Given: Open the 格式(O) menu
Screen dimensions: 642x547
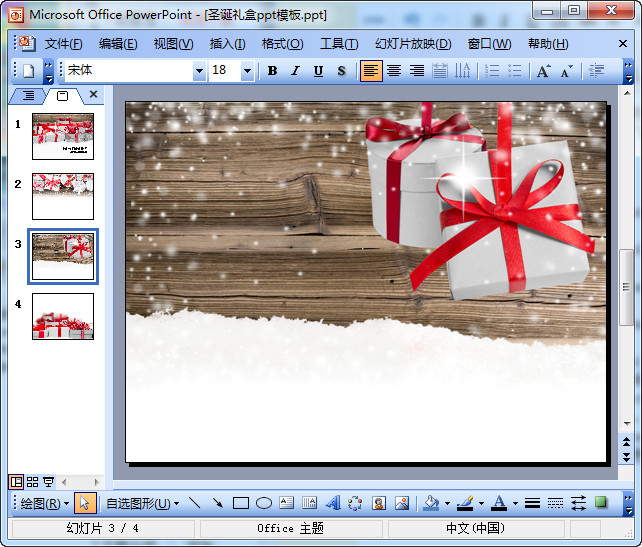Looking at the screenshot, I should [283, 43].
